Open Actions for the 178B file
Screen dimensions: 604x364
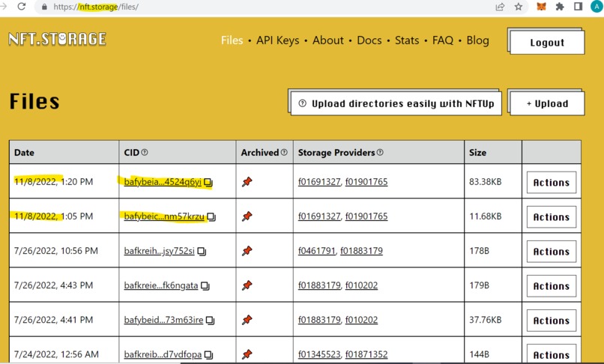tap(552, 252)
